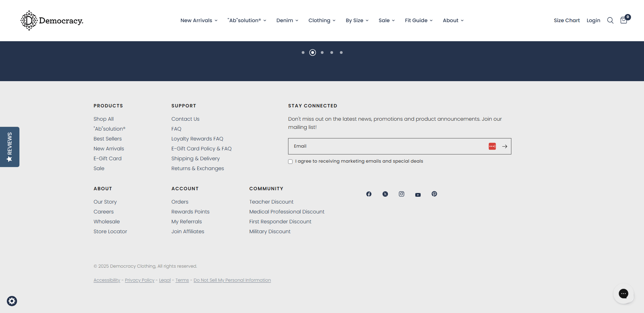Image resolution: width=644 pixels, height=313 pixels.
Task: Open the YouTube social icon
Action: pyautogui.click(x=418, y=195)
